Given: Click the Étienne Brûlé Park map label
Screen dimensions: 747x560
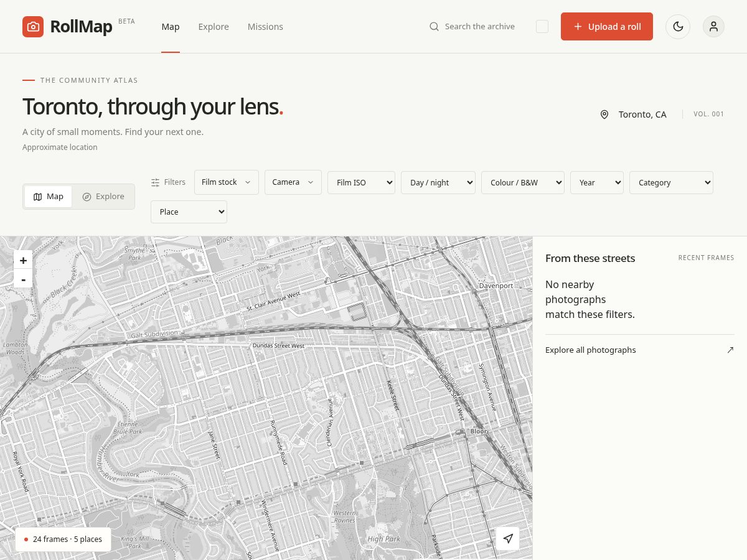Looking at the screenshot, I should point(126,427).
